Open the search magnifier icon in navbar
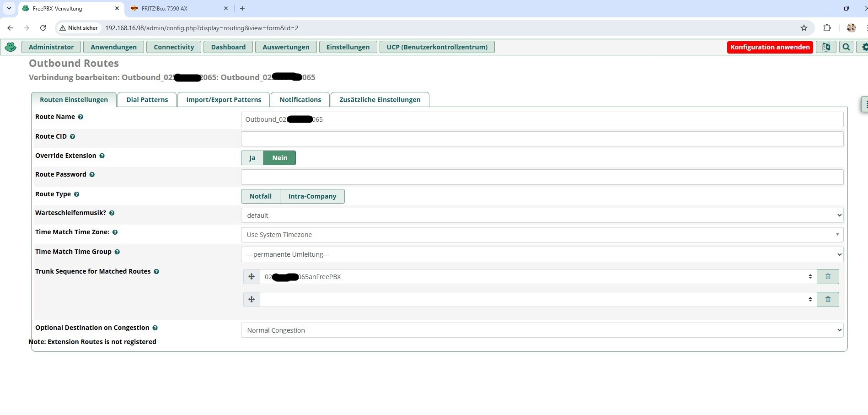The width and height of the screenshot is (868, 415). [846, 47]
